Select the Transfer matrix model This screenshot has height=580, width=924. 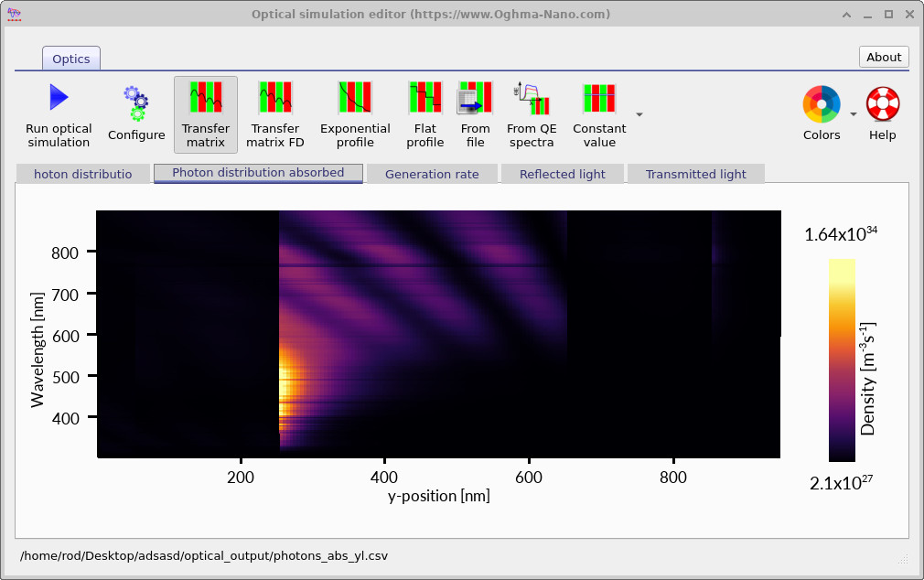[206, 115]
